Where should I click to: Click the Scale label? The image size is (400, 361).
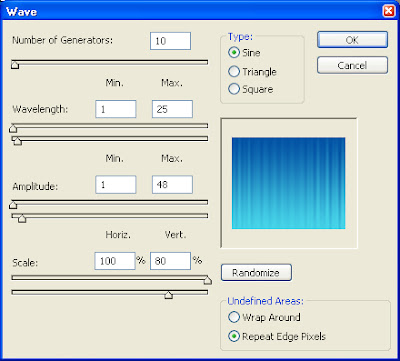point(25,263)
